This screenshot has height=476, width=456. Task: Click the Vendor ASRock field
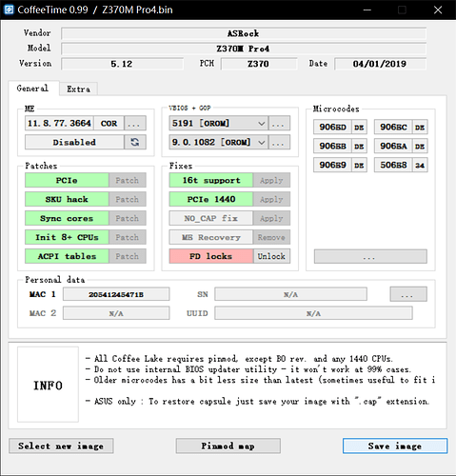click(244, 33)
